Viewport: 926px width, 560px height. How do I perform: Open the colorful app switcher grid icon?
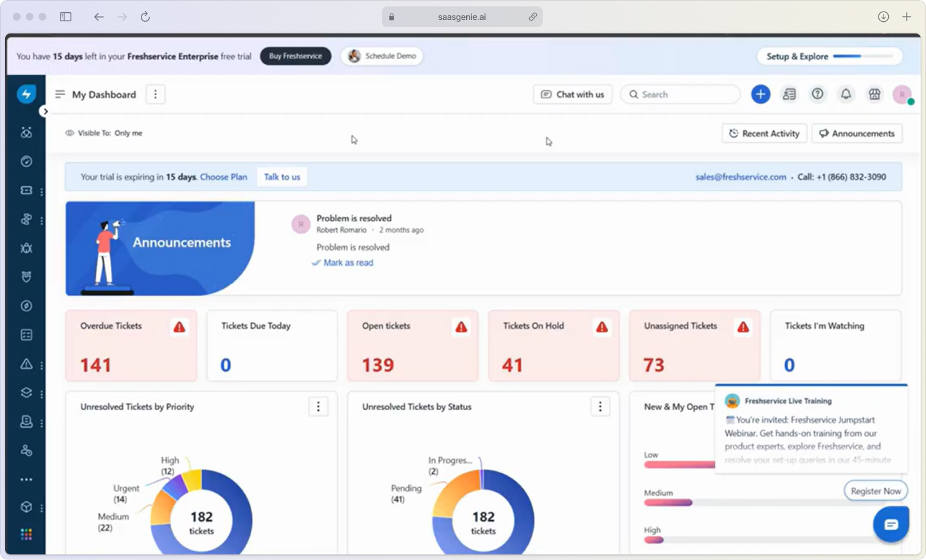[x=26, y=534]
